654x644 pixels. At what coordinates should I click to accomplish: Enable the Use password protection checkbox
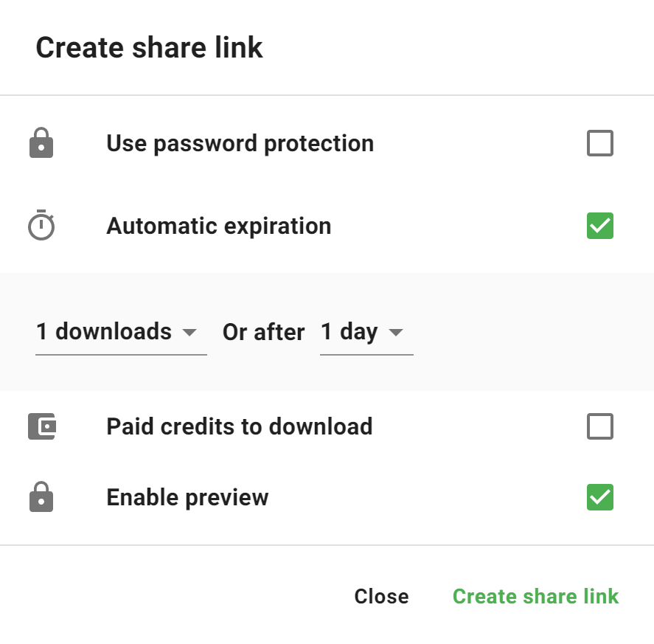[600, 143]
